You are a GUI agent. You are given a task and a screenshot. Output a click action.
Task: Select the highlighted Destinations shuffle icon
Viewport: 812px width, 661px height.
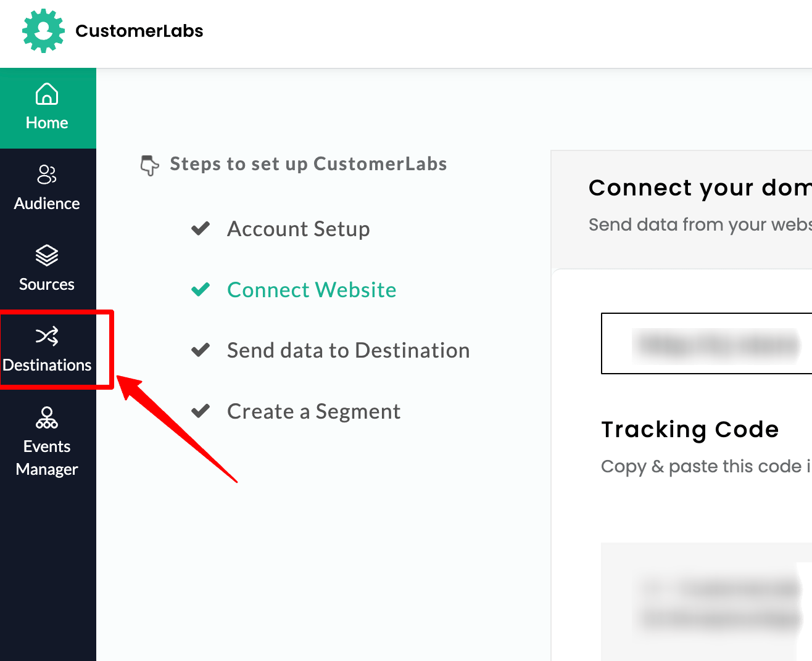[x=47, y=337]
